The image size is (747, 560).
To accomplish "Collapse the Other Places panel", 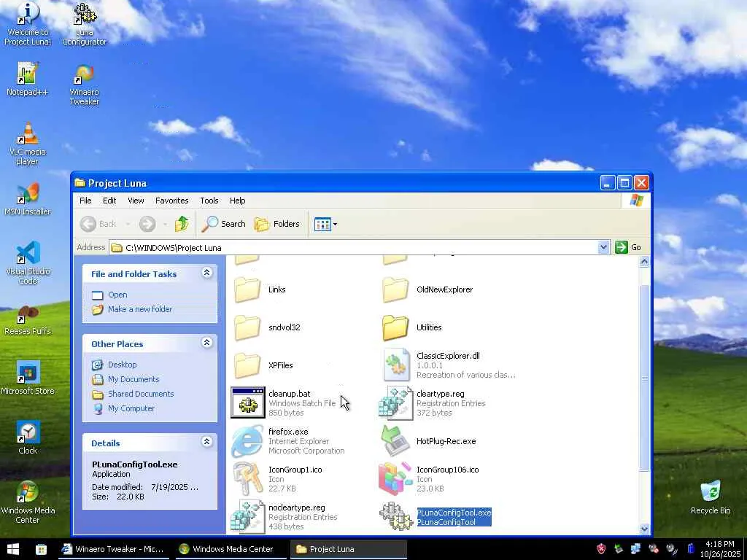I will click(206, 343).
